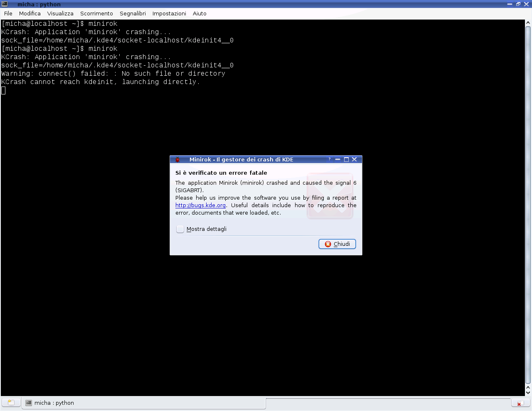Open the Visualizza menu
This screenshot has height=411, width=532.
(x=60, y=13)
